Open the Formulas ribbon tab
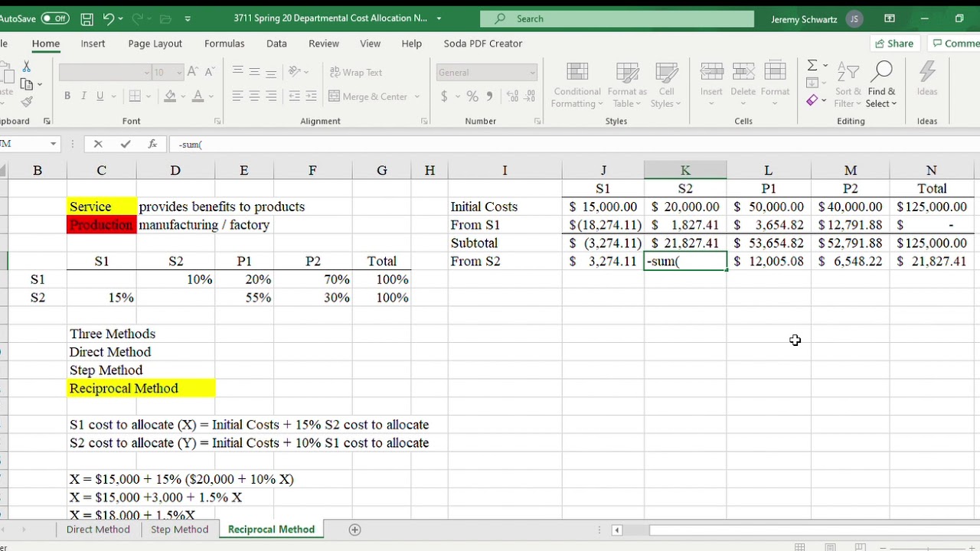 (x=224, y=44)
